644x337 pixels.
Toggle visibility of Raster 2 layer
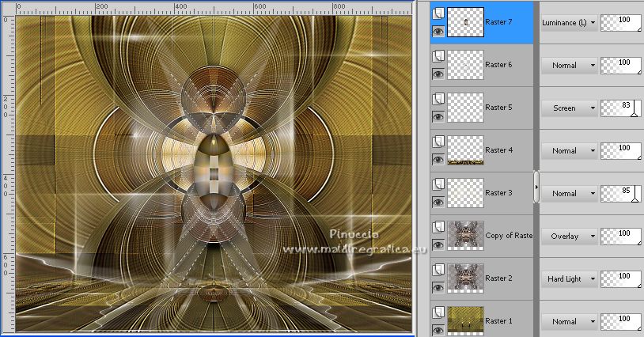point(438,287)
